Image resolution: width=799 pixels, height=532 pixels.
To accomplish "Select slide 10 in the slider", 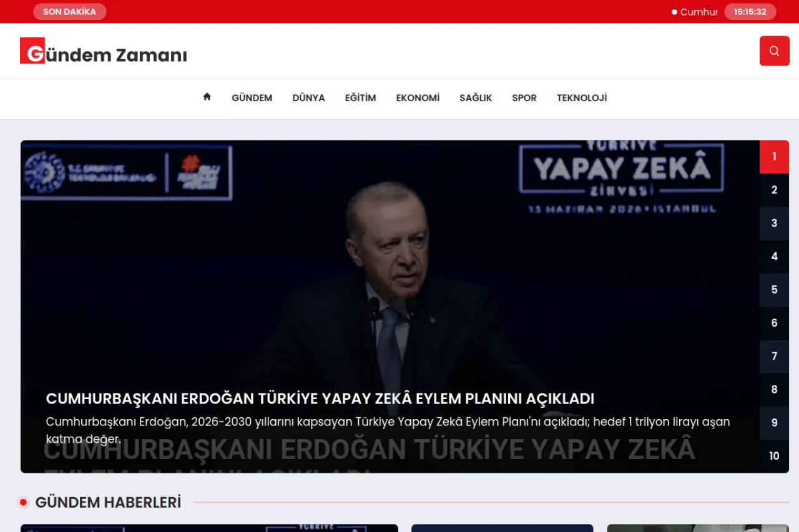I will tap(774, 456).
